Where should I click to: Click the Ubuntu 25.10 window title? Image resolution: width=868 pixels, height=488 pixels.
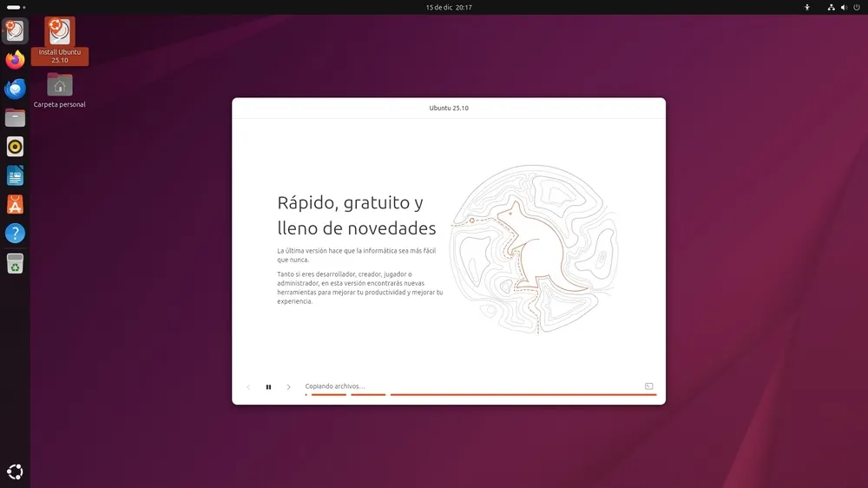[449, 108]
